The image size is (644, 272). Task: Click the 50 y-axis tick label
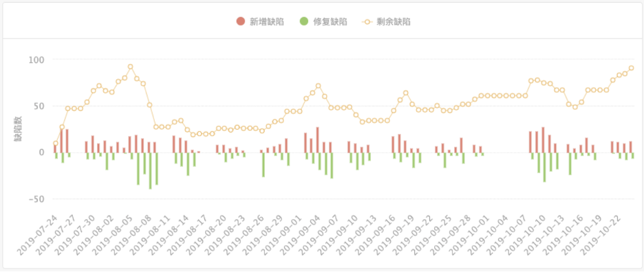click(x=39, y=106)
